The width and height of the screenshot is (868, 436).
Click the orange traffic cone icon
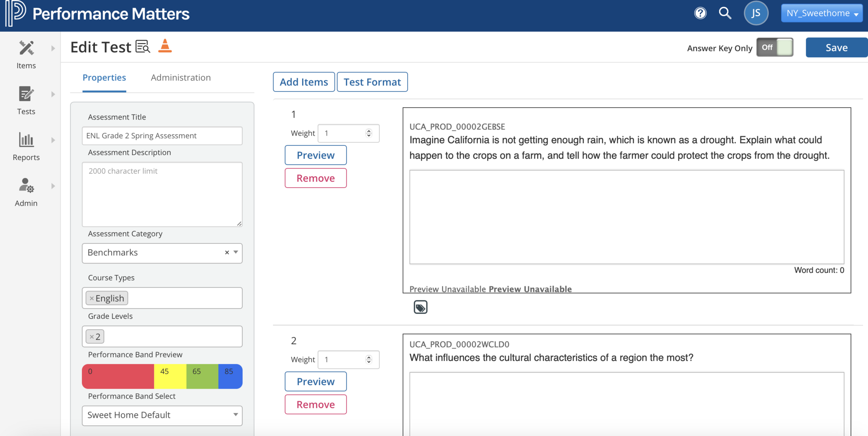tap(165, 46)
